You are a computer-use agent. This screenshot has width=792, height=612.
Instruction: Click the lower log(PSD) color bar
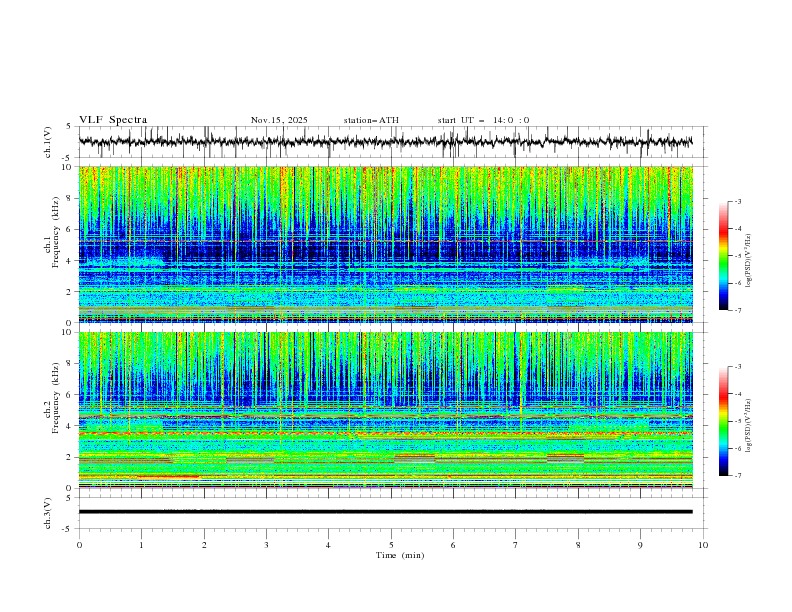coord(723,421)
